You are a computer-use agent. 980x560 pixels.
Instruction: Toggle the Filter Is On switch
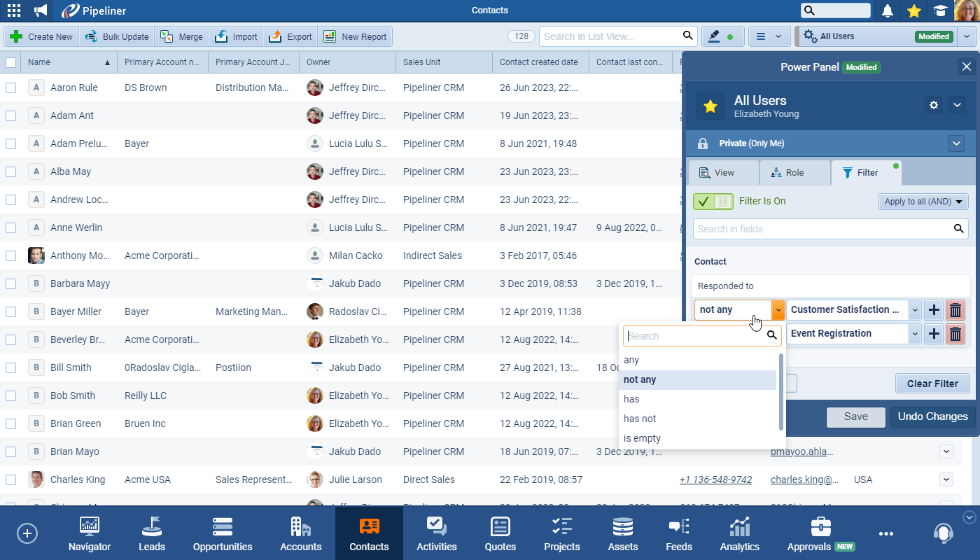(x=713, y=202)
